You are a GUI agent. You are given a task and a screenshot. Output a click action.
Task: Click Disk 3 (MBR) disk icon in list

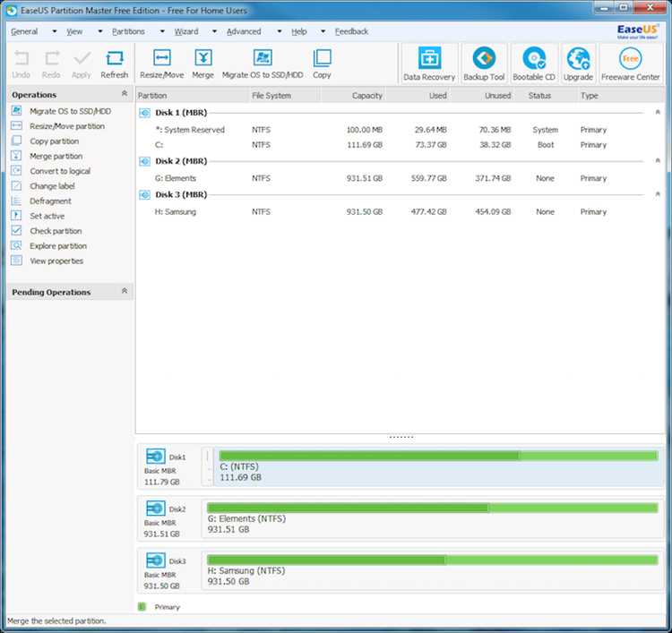coord(145,195)
